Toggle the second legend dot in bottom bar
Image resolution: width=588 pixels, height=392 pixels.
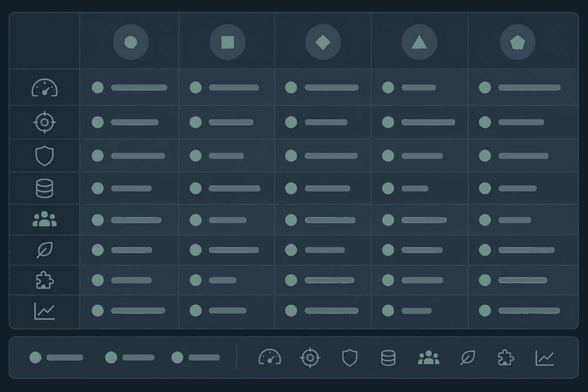tap(111, 357)
